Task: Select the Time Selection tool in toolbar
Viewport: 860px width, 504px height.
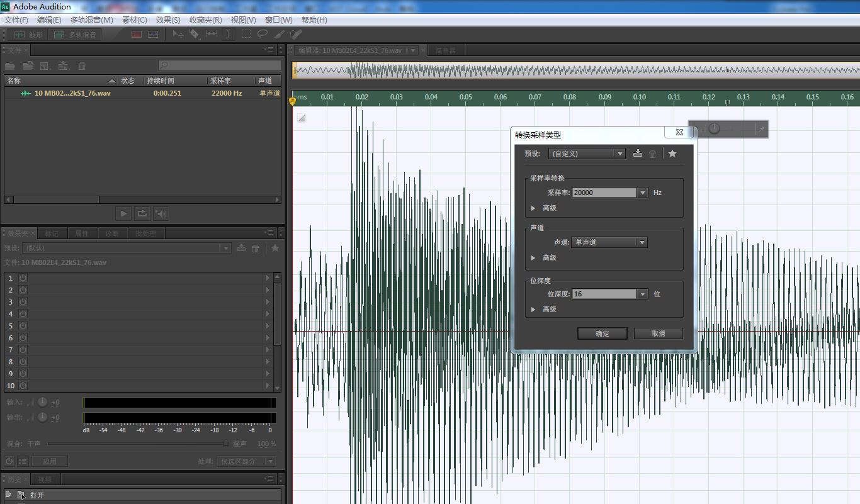Action: click(x=228, y=35)
